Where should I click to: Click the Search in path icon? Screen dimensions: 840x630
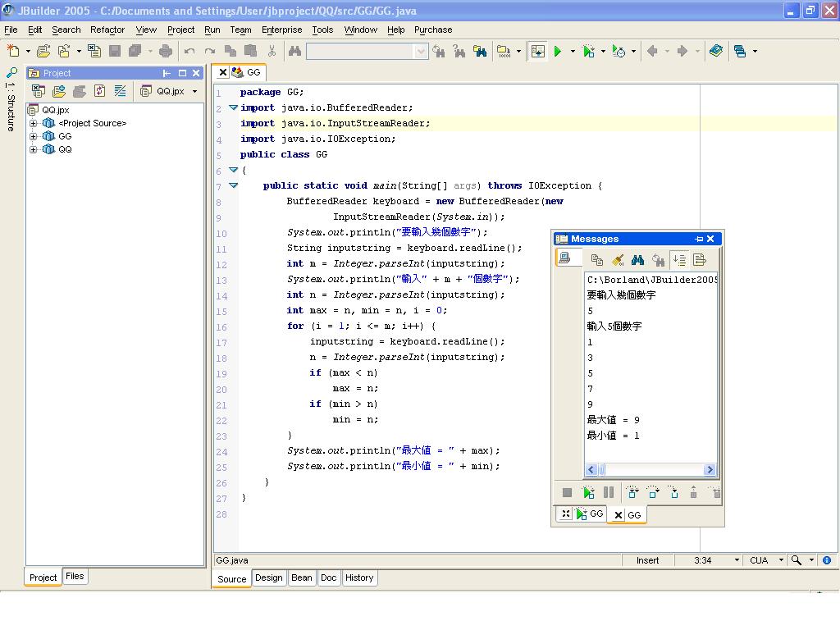pos(480,51)
